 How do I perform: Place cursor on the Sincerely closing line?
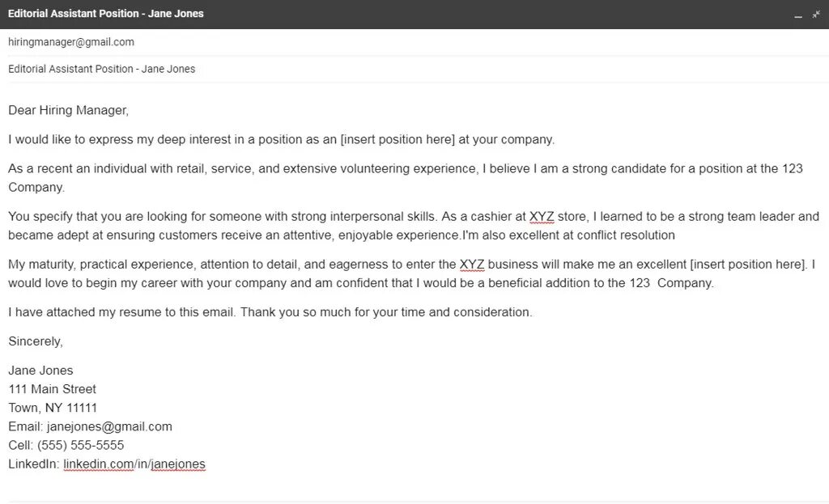36,341
